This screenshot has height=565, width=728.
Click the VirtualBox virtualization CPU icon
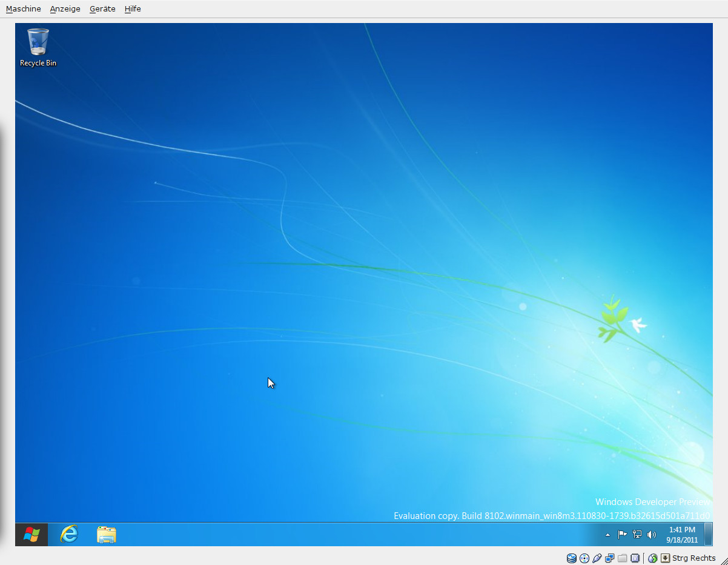point(635,558)
